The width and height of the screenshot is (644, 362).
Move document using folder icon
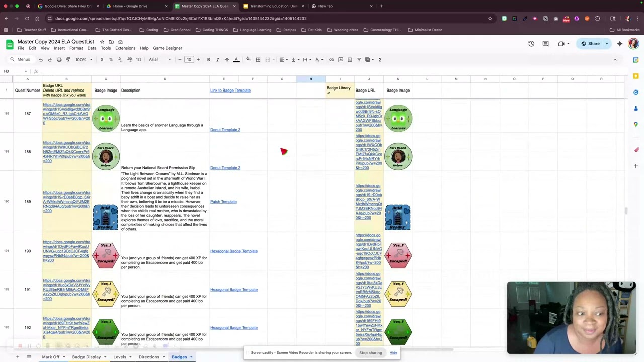point(111,42)
